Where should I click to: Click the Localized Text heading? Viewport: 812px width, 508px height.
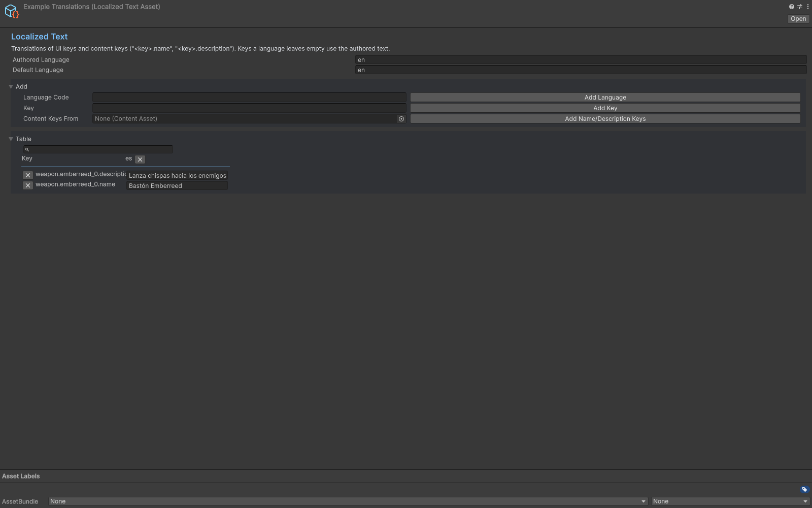pos(39,37)
